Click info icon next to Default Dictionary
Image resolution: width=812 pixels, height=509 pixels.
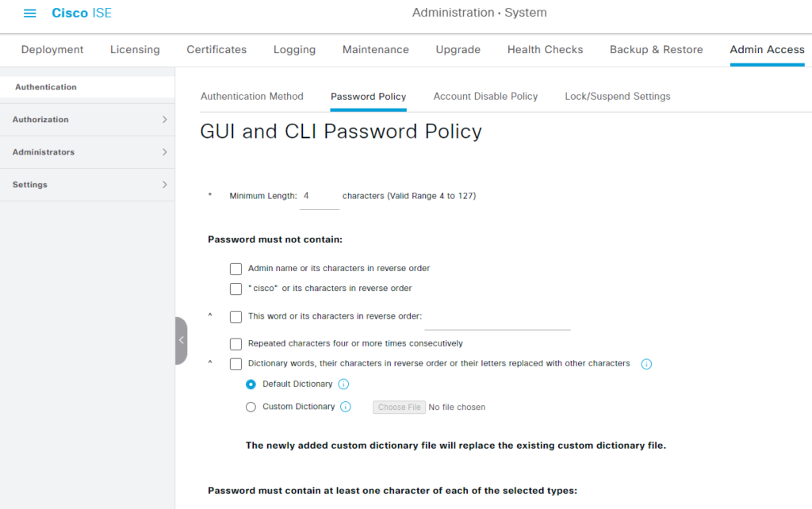[x=343, y=385]
